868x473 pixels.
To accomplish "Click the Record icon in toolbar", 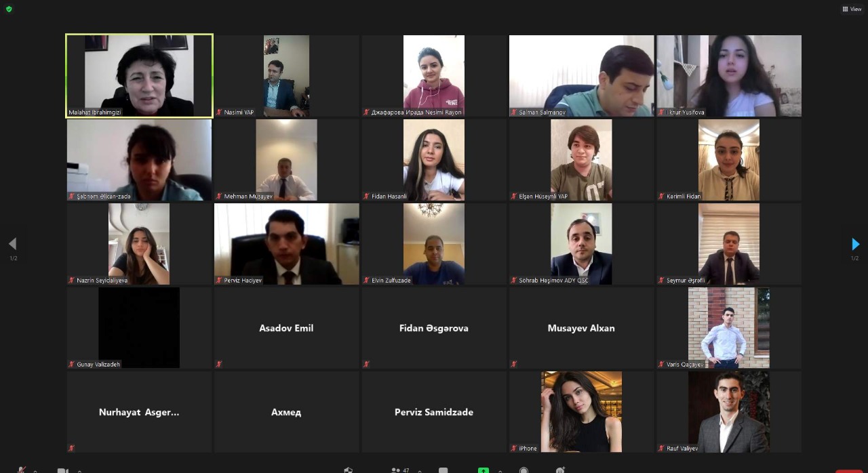I will click(524, 470).
